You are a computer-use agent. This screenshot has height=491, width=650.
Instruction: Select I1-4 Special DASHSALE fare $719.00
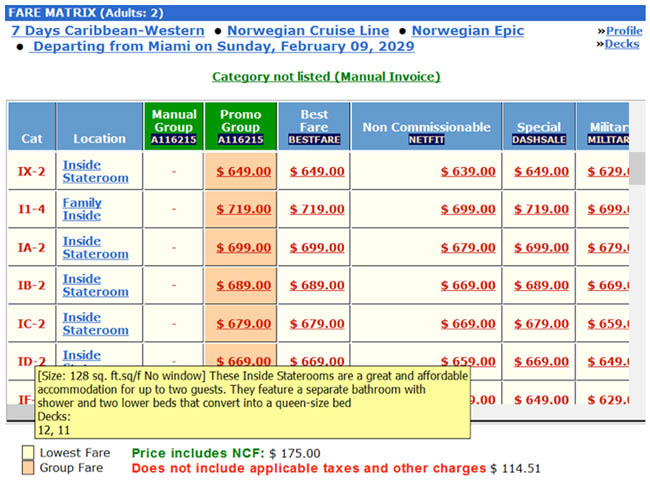point(541,209)
